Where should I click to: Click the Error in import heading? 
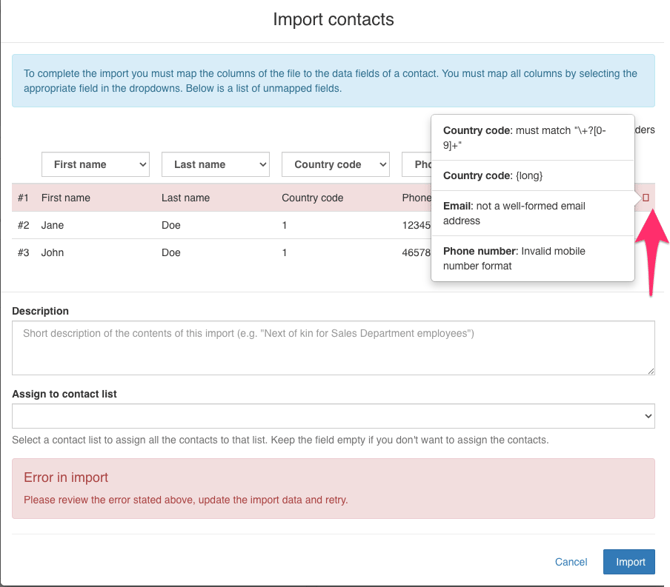66,478
